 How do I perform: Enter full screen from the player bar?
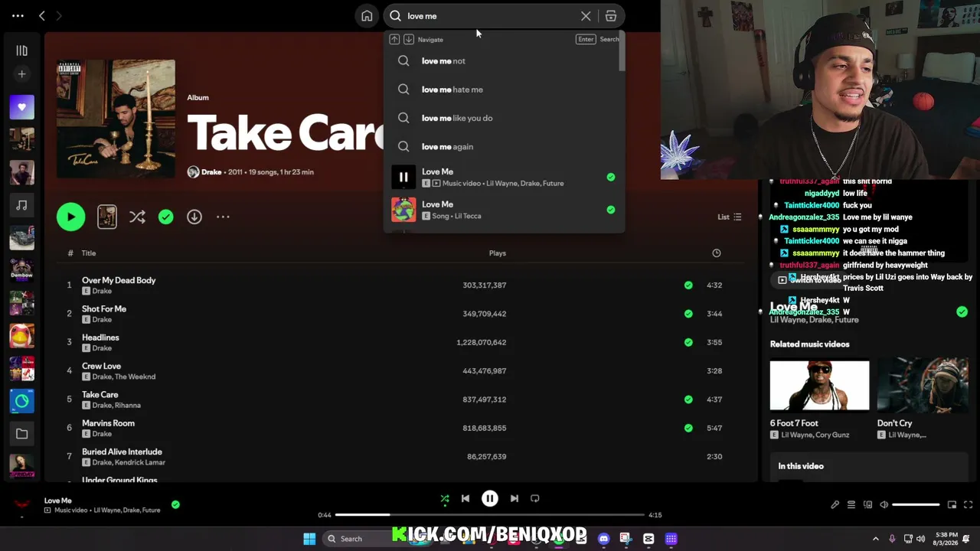tap(969, 505)
